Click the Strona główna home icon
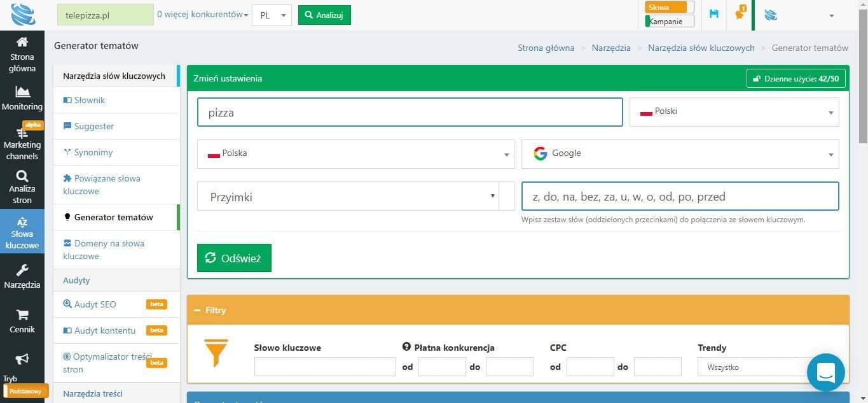This screenshot has width=868, height=403. coord(22,43)
